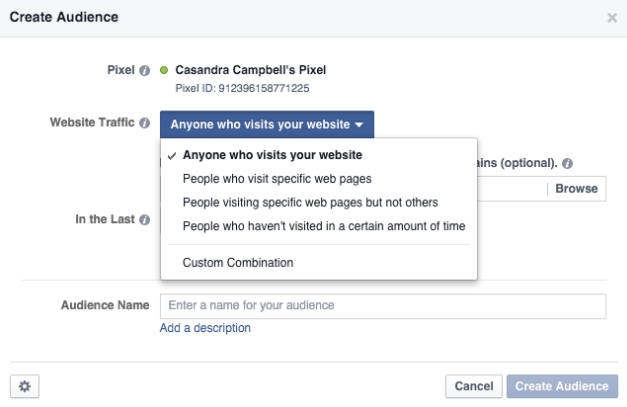Click the Browse button

(x=576, y=189)
